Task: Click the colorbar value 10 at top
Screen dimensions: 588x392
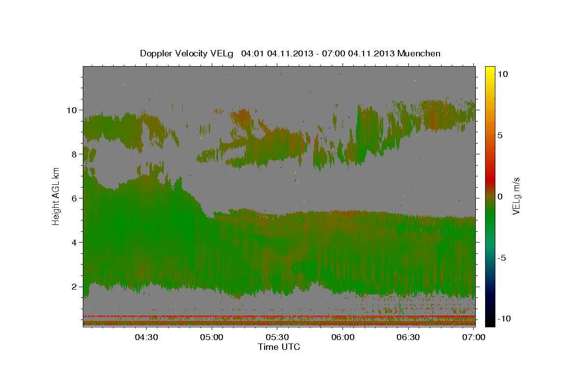Action: (502, 74)
